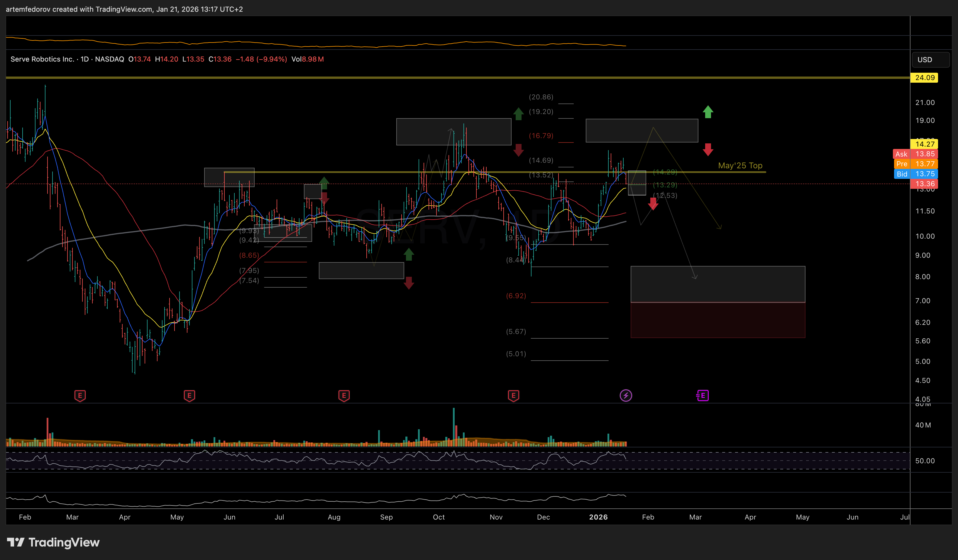Open the earnings marker in early August
958x560 pixels.
point(344,396)
